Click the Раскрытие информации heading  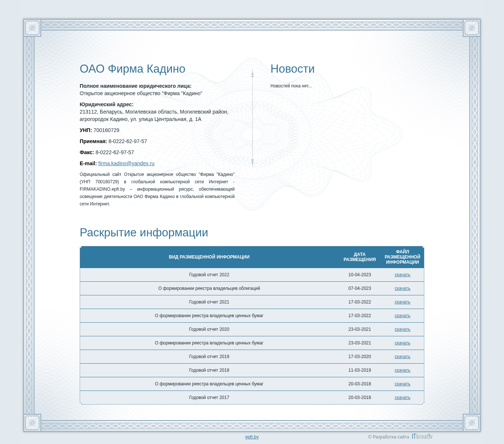click(x=144, y=233)
